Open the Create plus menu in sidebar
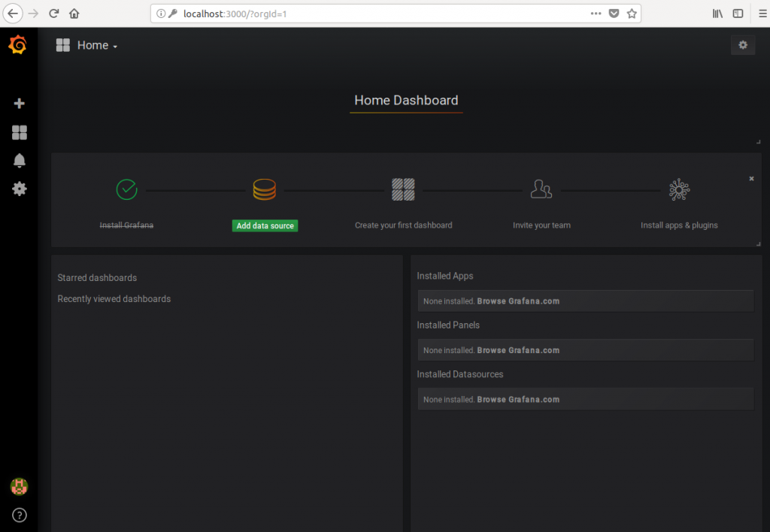 coord(19,104)
